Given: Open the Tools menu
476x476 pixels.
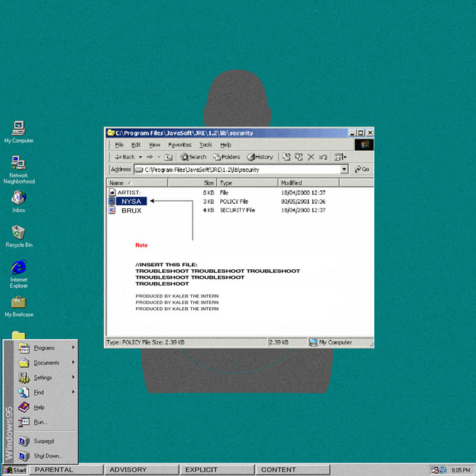Looking at the screenshot, I should pyautogui.click(x=205, y=145).
